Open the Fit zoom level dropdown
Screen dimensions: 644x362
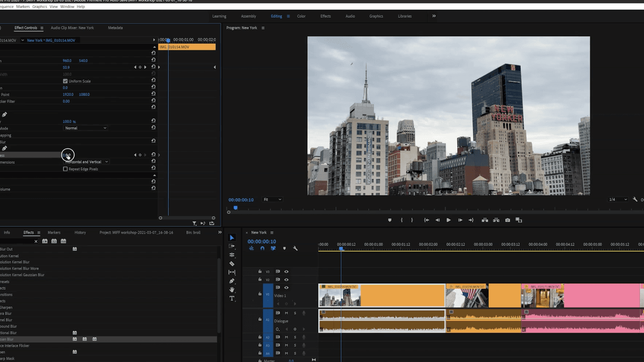coord(272,200)
